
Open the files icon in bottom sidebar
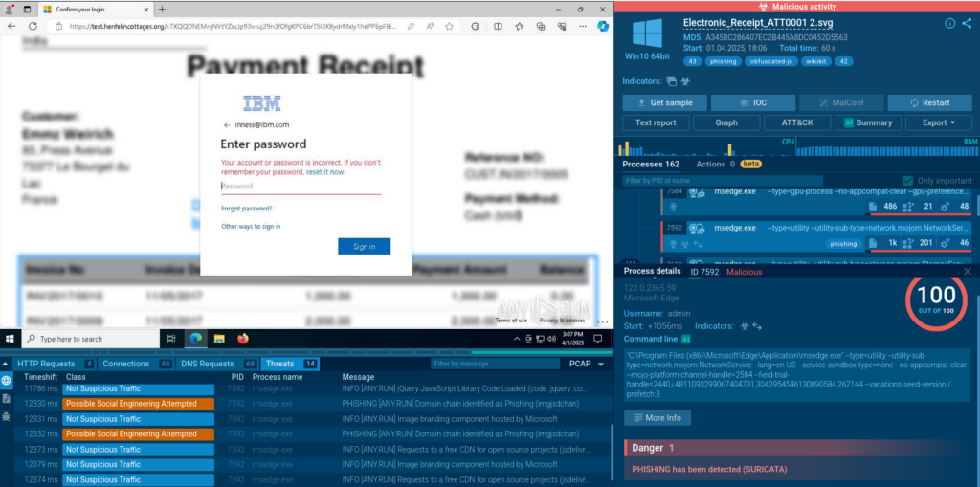[8, 398]
